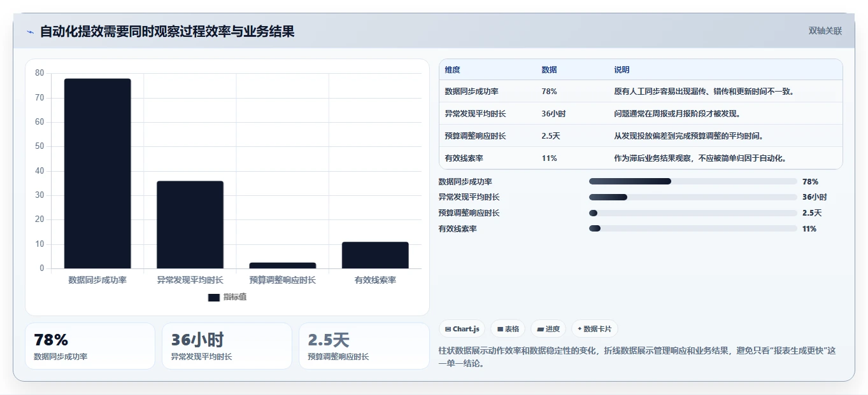Click the 11% progress bar for 有效线索率
This screenshot has height=395, width=868.
(693, 228)
